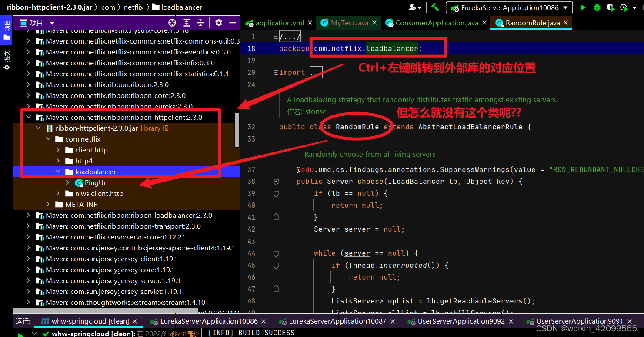Image resolution: width=644 pixels, height=337 pixels.
Task: Expand Maven xstream:1.4.10 library
Action: [x=29, y=303]
